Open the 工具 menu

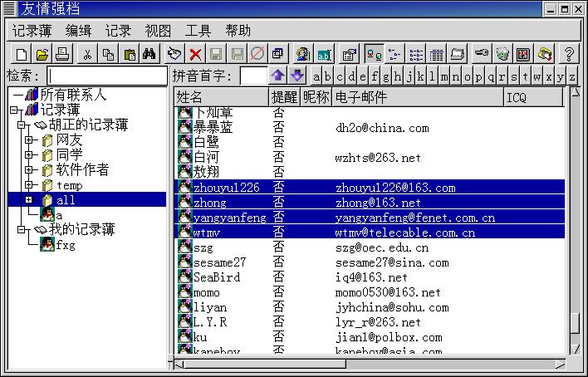(x=198, y=31)
